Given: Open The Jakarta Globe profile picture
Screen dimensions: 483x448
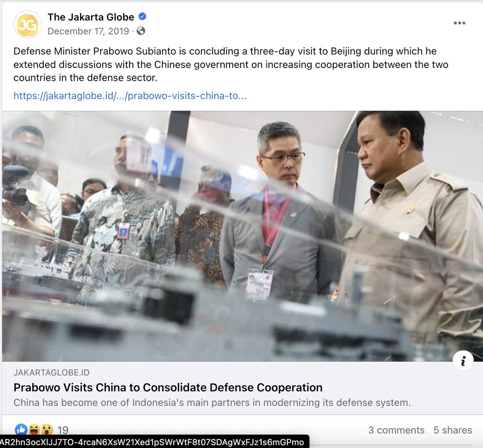Looking at the screenshot, I should click(x=27, y=25).
